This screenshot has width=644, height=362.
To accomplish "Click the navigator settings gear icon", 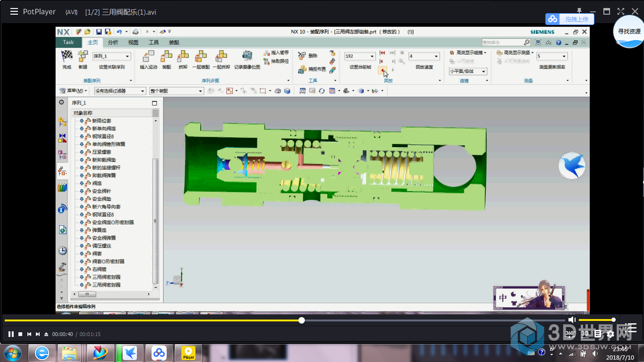I will click(x=61, y=102).
